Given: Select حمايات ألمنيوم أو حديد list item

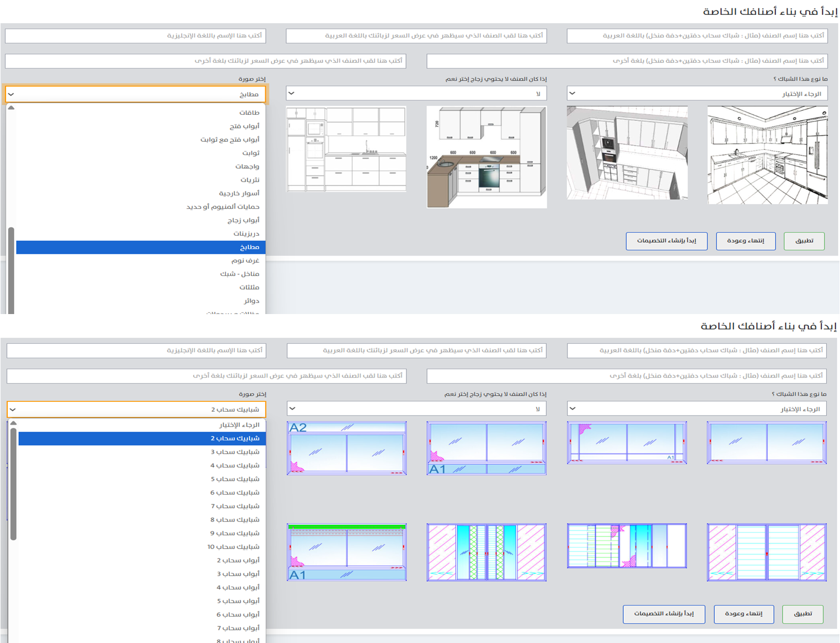Looking at the screenshot, I should tap(223, 207).
